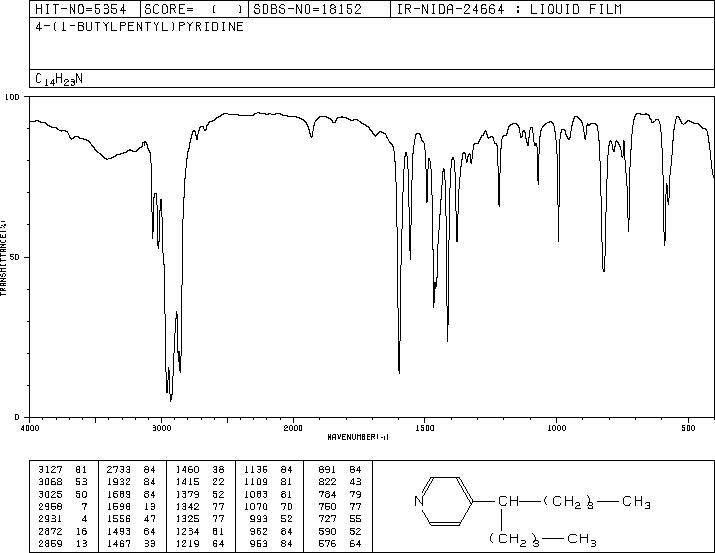
Task: Click the WAVENUMBER x-axis label
Action: 358,437
